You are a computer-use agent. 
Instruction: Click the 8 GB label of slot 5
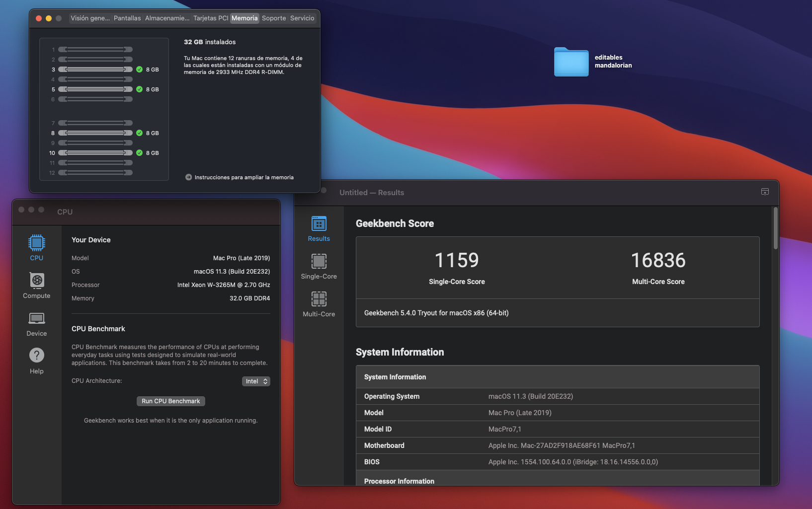click(153, 89)
